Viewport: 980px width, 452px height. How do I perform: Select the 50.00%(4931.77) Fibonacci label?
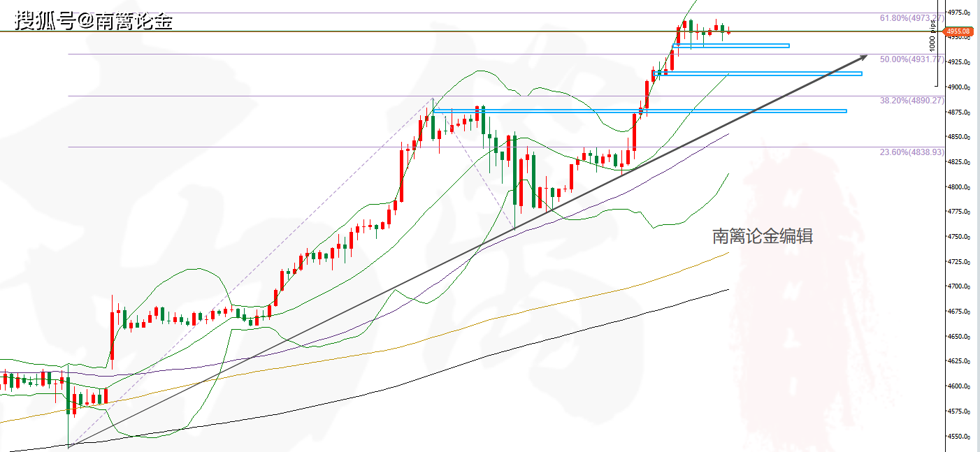pyautogui.click(x=912, y=60)
